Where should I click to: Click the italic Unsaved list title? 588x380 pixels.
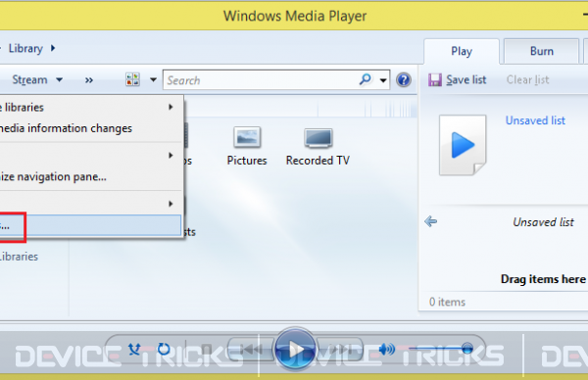tap(543, 222)
